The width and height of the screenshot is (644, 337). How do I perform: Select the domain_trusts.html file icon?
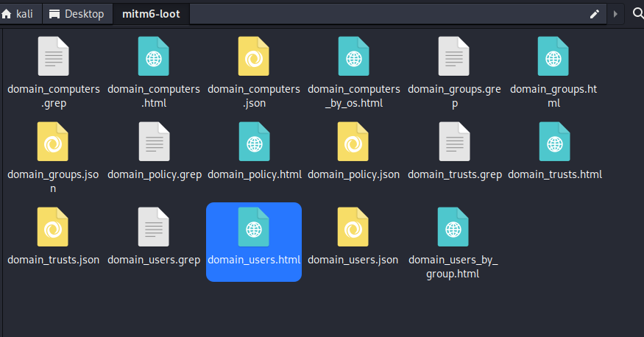(x=555, y=141)
